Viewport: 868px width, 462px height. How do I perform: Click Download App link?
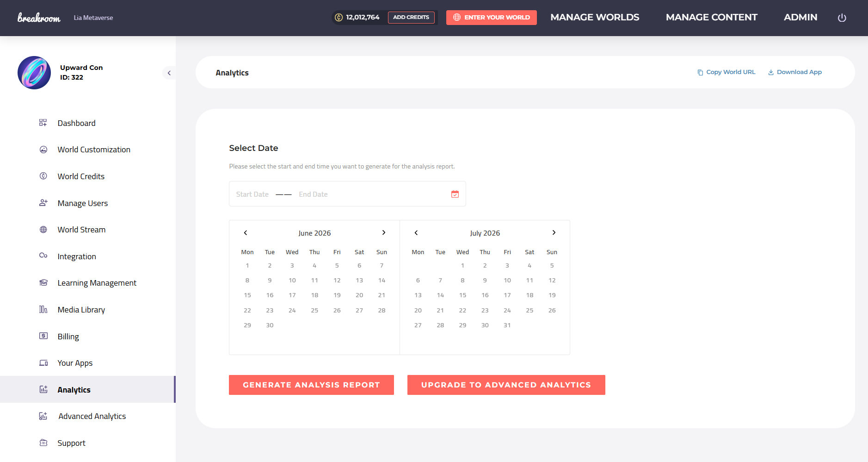795,72
